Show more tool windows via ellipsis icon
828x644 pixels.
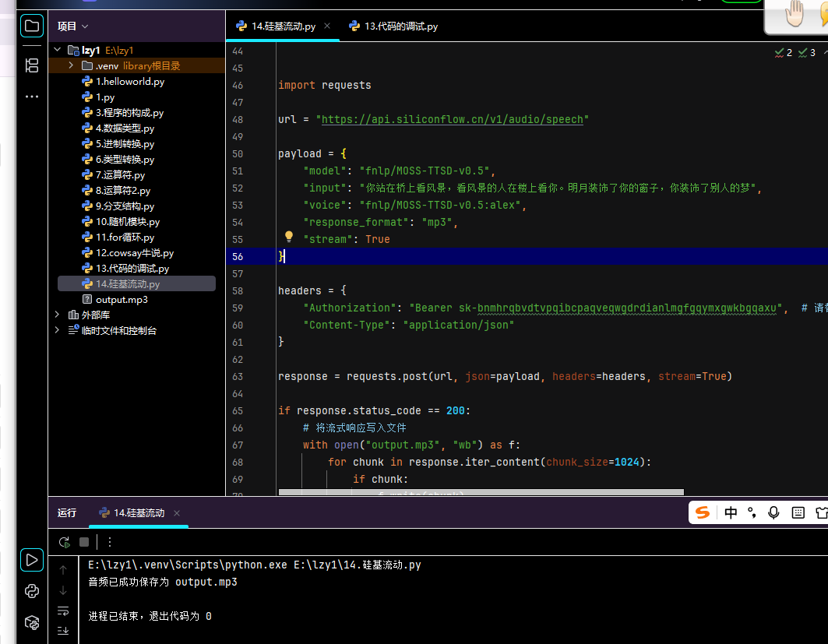point(32,97)
